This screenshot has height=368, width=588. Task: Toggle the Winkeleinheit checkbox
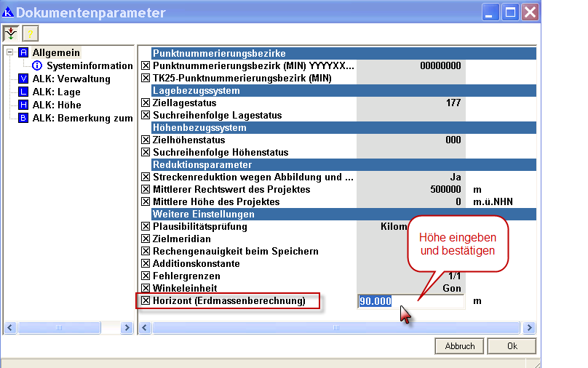[x=146, y=289]
